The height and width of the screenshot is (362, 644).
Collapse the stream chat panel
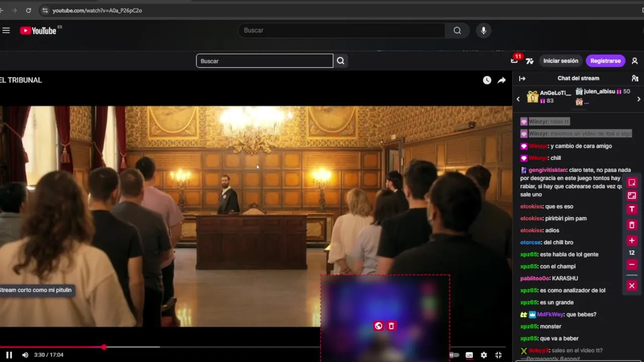tap(522, 78)
